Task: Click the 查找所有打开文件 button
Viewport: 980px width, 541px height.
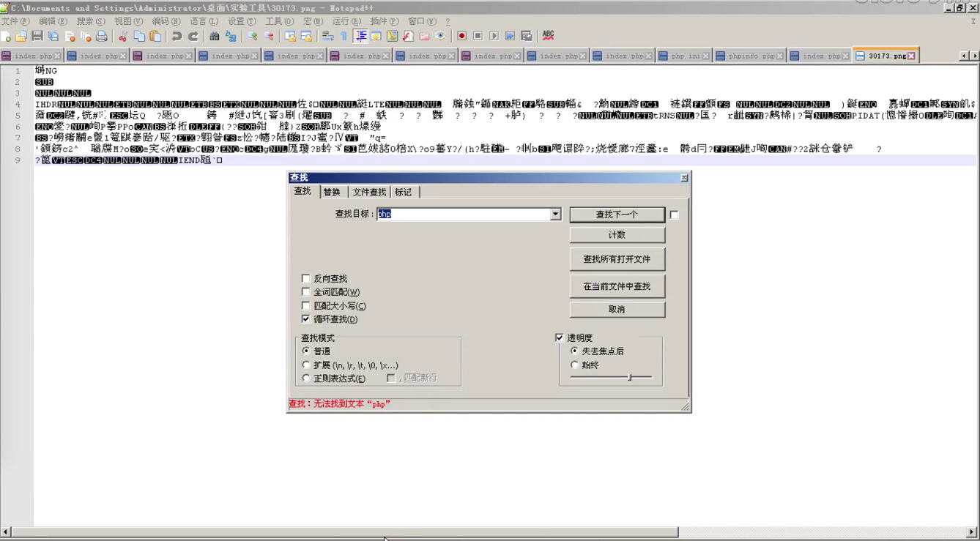Action: pyautogui.click(x=617, y=259)
